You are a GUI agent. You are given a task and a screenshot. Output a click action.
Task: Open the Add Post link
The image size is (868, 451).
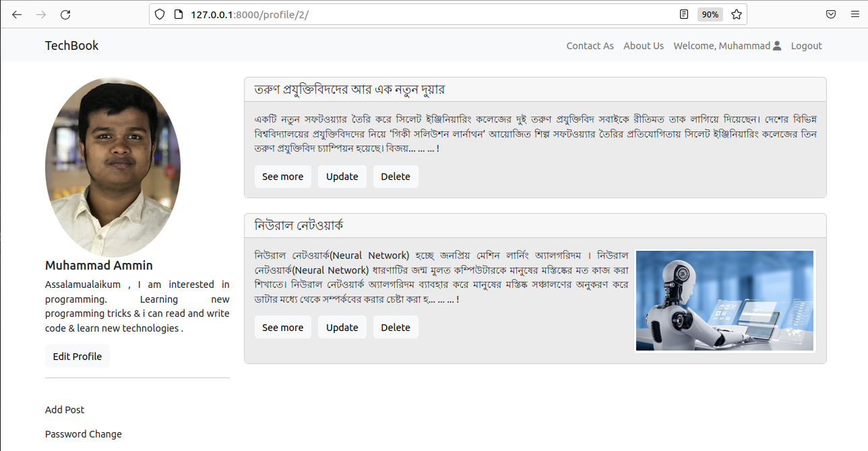[x=64, y=409]
